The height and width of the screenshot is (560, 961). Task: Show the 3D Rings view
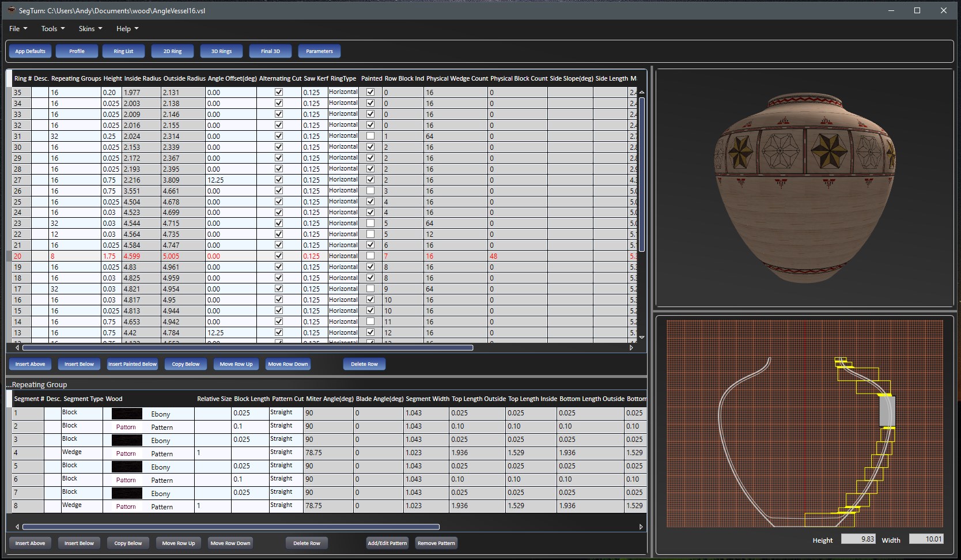click(x=221, y=51)
